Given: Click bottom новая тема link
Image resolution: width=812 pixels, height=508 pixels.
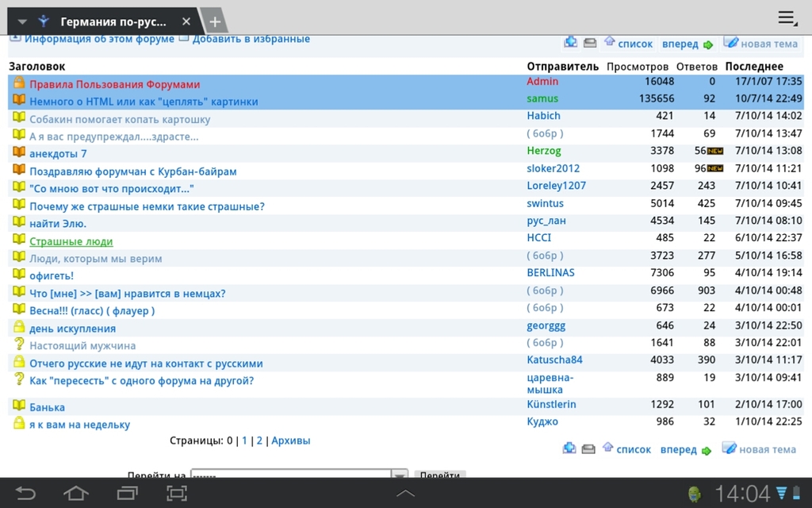Looking at the screenshot, I should [768, 449].
